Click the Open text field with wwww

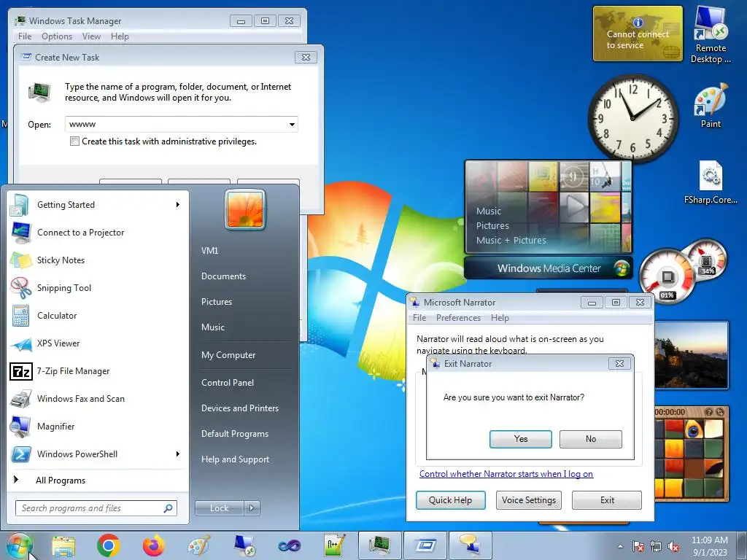[175, 124]
